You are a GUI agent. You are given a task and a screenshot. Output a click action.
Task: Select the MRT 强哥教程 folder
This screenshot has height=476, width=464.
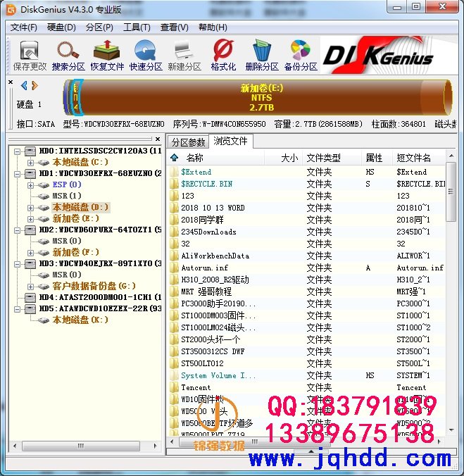[306, 292]
